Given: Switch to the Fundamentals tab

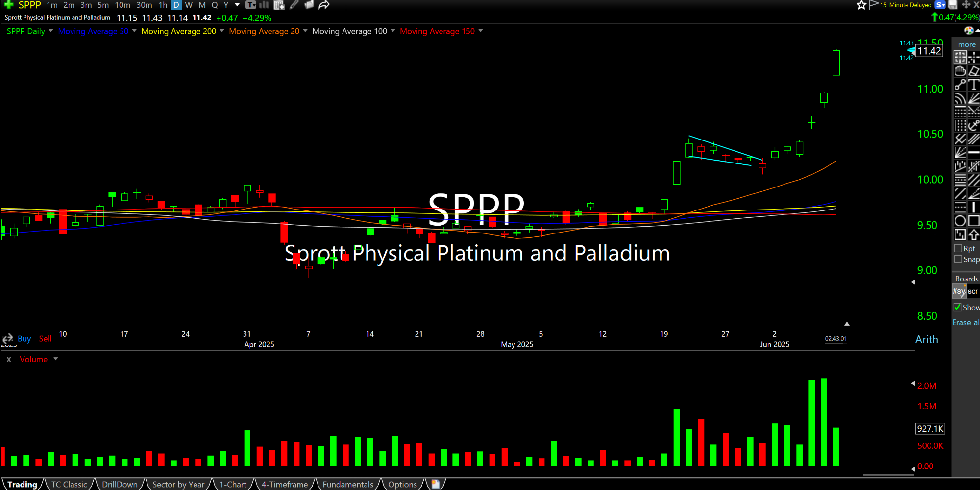Looking at the screenshot, I should pyautogui.click(x=348, y=484).
